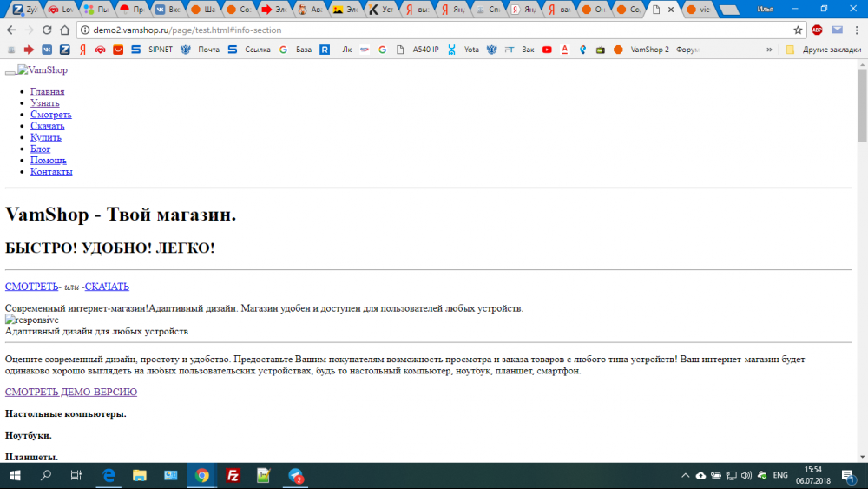Open the YouTube bookmark icon
This screenshot has height=489, width=868.
tap(547, 50)
